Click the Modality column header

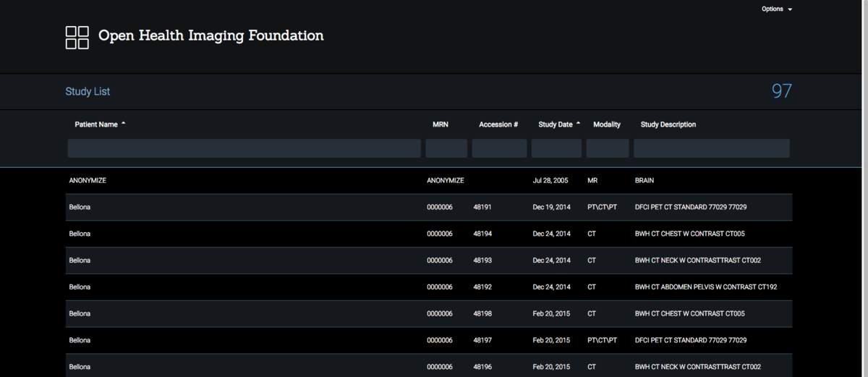click(606, 124)
